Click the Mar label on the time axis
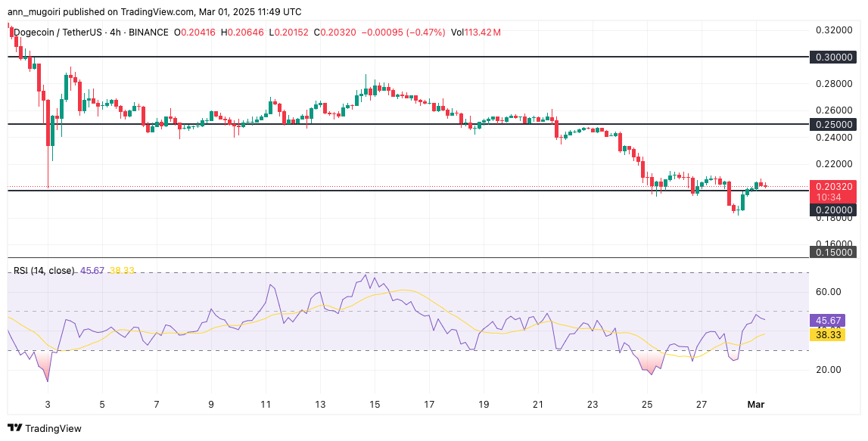Image resolution: width=868 pixels, height=441 pixels. [756, 404]
